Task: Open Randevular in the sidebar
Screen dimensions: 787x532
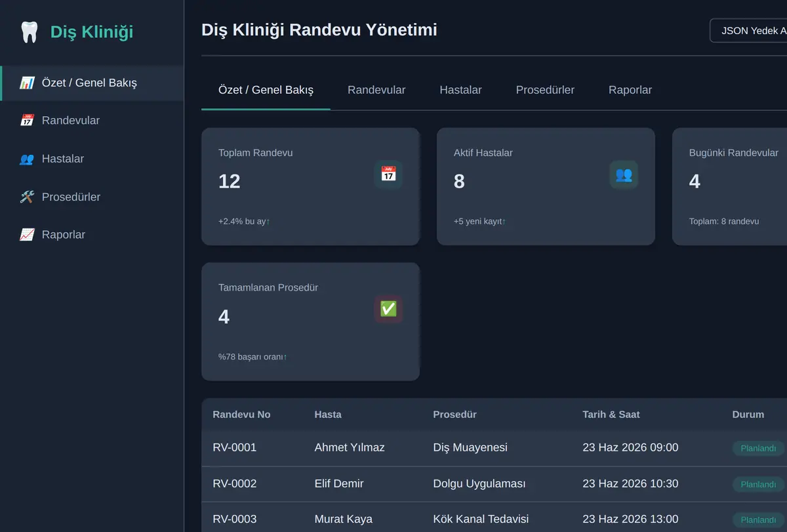Action: 92,121
